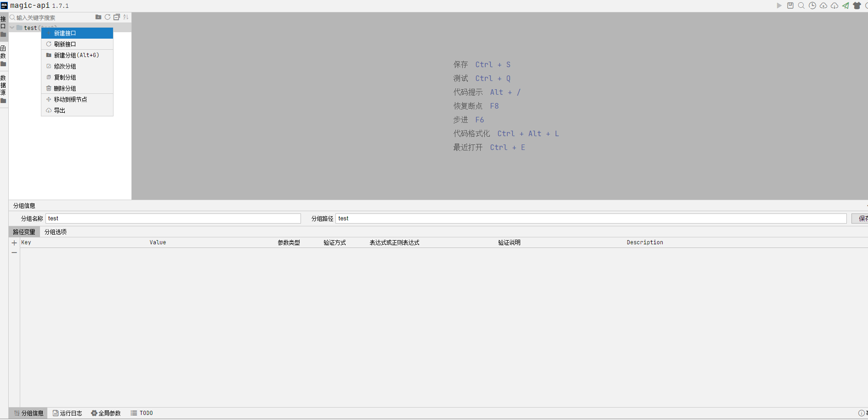The image size is (868, 420).
Task: Click the 分组路径 input containing test
Action: tap(591, 219)
